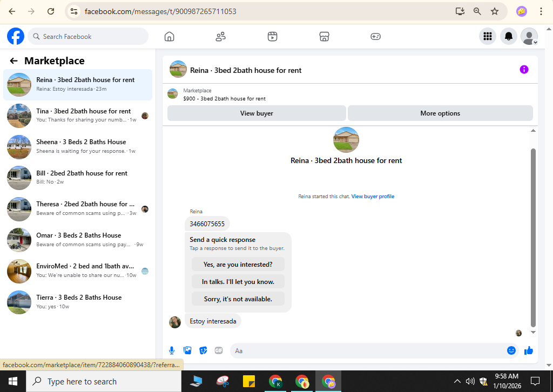Open Omar 3 Beds 2 Baths House chat

(78, 240)
